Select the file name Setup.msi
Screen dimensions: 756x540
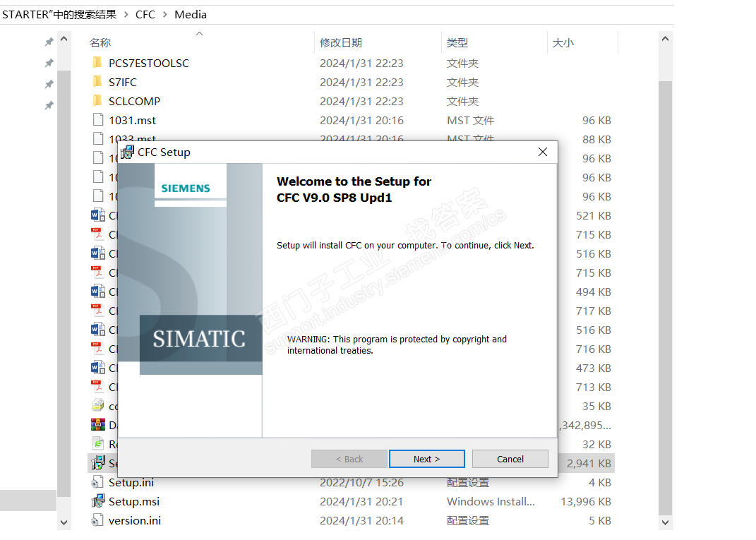tap(134, 501)
